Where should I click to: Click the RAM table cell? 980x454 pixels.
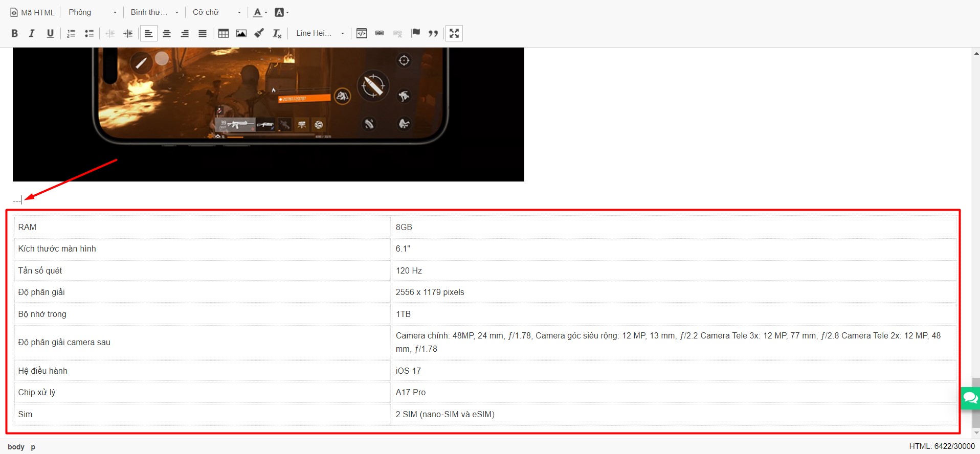coord(202,227)
